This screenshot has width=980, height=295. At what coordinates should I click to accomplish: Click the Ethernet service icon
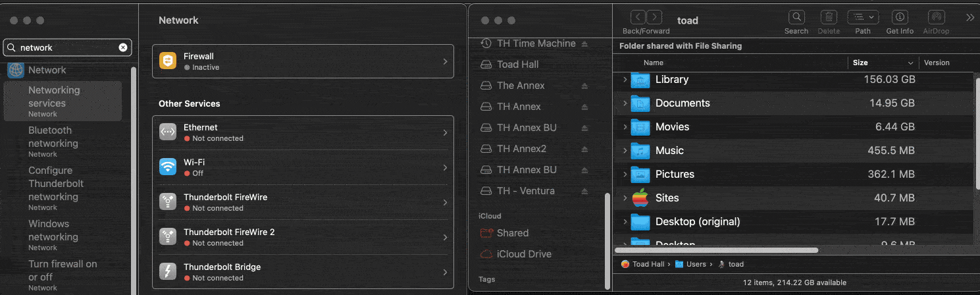click(x=168, y=132)
